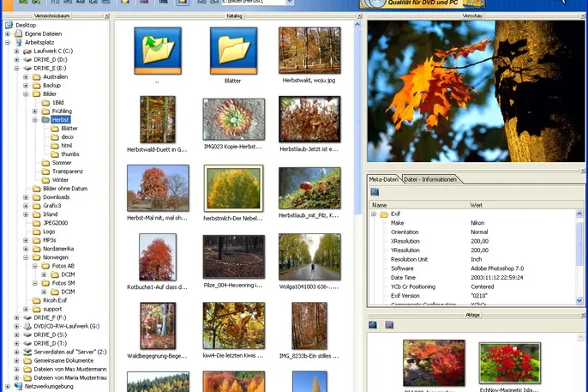This screenshot has height=392, width=588.
Task: Select the Desktop icon in the tree
Action: coord(9,25)
